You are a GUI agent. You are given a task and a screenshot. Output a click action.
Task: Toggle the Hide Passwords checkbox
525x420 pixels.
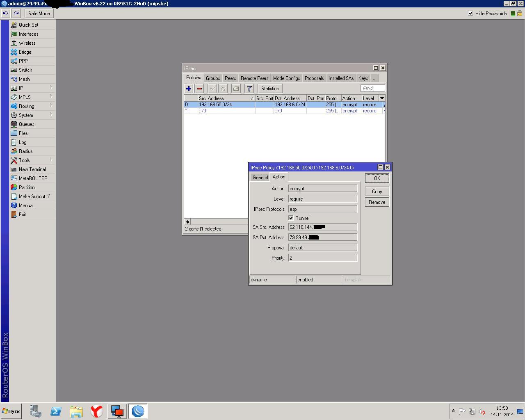point(470,14)
